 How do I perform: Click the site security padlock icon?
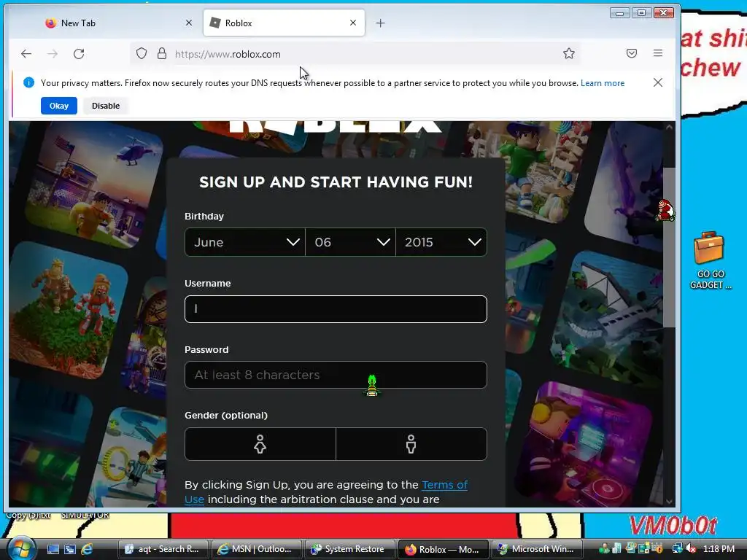162,53
